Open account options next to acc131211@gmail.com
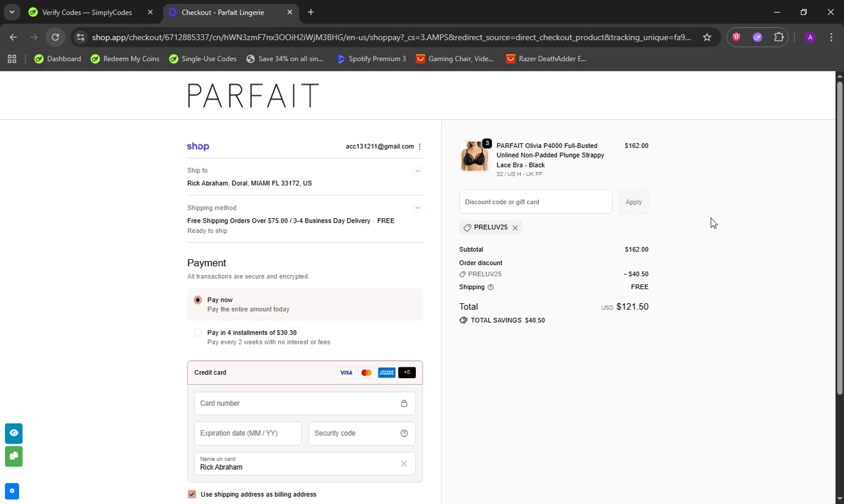This screenshot has width=844, height=504. point(420,146)
